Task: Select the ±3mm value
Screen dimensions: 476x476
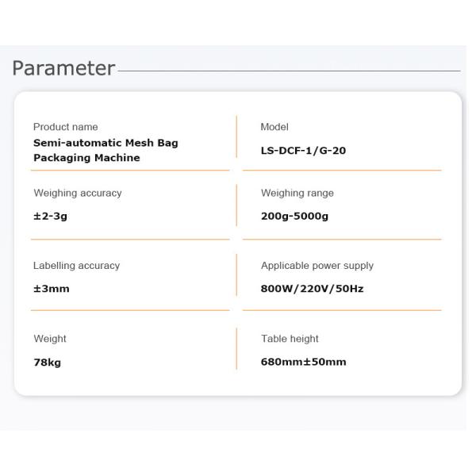Action: (52, 289)
